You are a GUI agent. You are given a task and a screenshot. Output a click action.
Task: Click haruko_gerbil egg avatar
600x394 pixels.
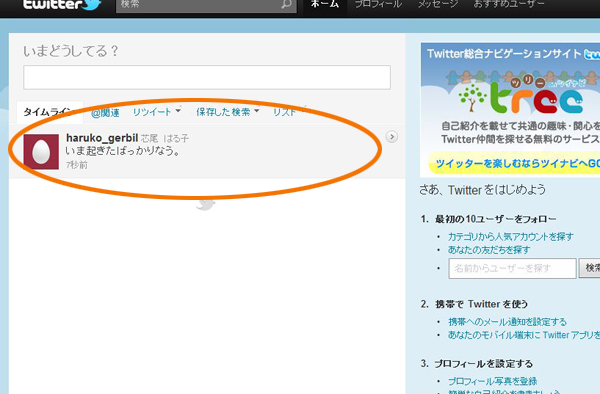[x=41, y=151]
